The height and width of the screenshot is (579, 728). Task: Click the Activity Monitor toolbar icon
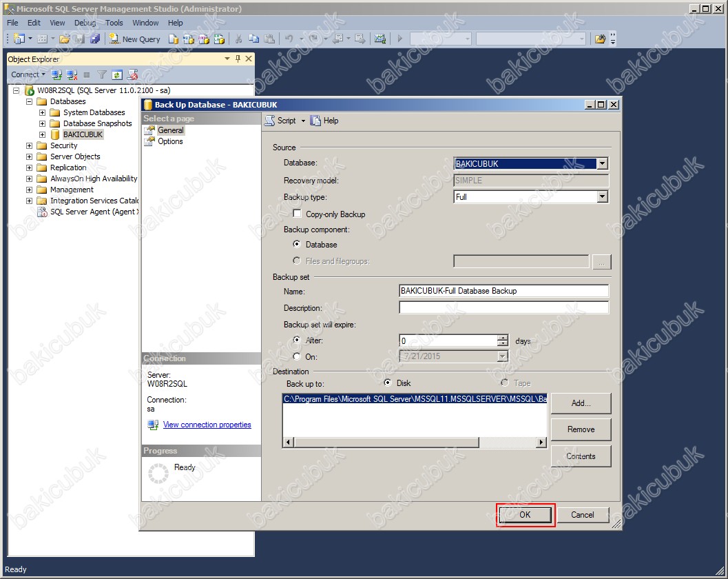(379, 39)
